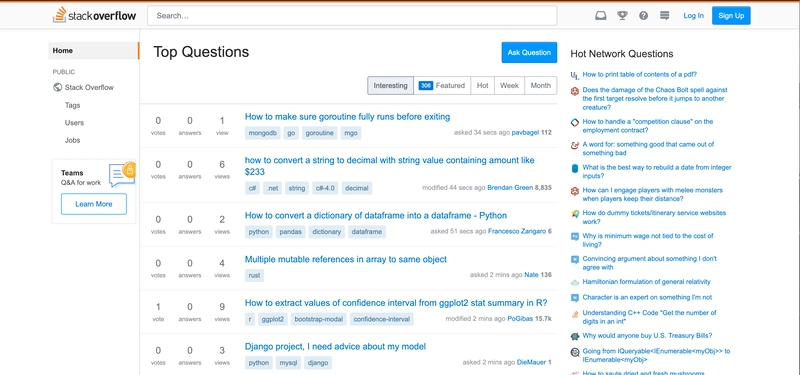
Task: Switch to the Hot tab
Action: coord(482,86)
